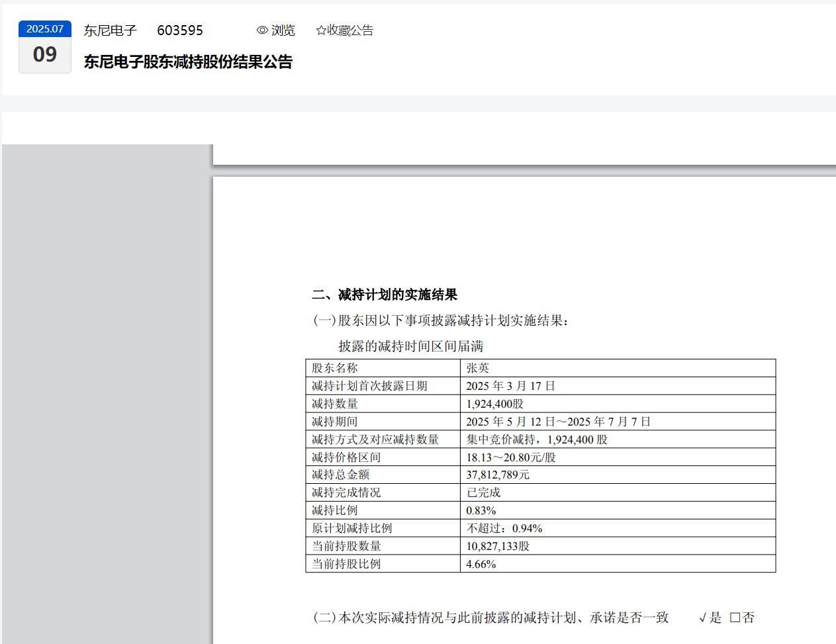836x644 pixels.
Task: Click the 减持比例 label cell
Action: tap(383, 510)
